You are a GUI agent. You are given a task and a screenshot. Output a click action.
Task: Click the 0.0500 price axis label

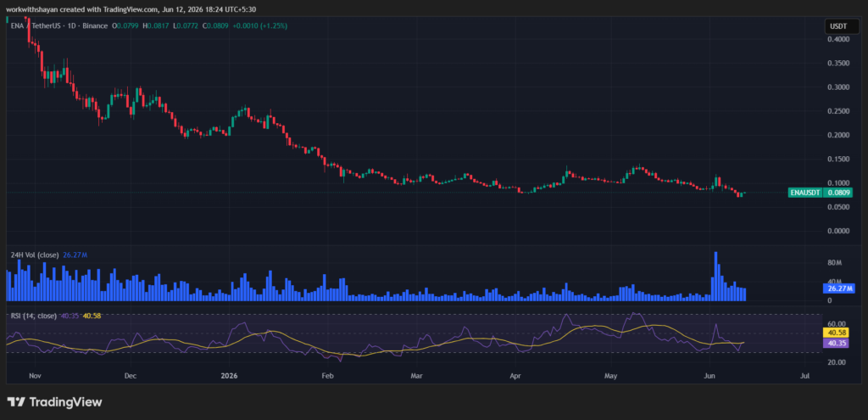(x=837, y=207)
